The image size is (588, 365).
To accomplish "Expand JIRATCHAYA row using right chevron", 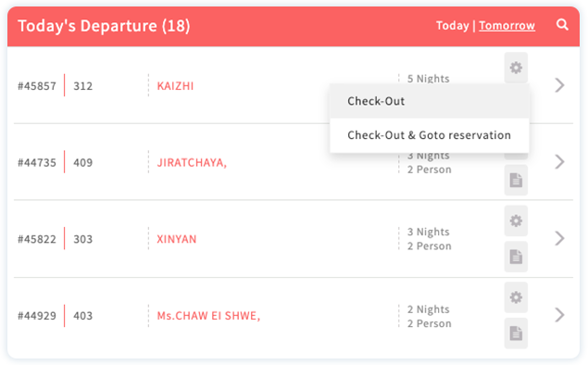I will pyautogui.click(x=559, y=162).
